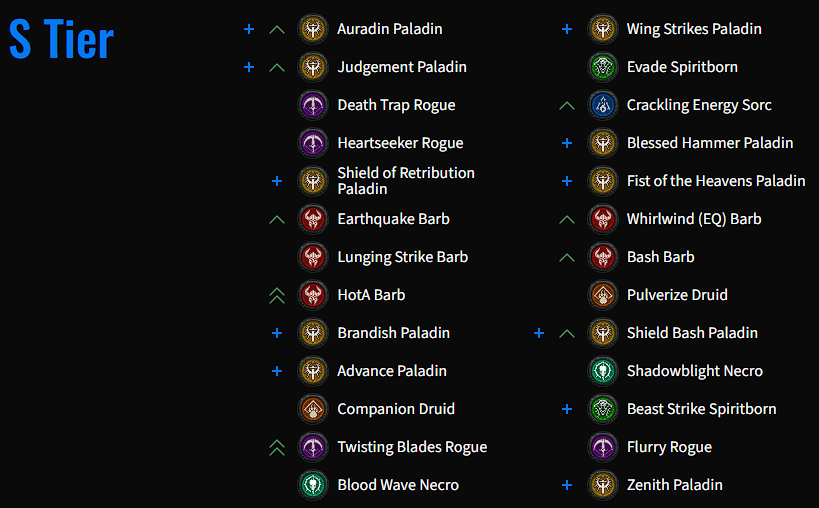This screenshot has height=508, width=819.
Task: Click the plus icon beside Wing Strikes Paladin
Action: pos(567,29)
